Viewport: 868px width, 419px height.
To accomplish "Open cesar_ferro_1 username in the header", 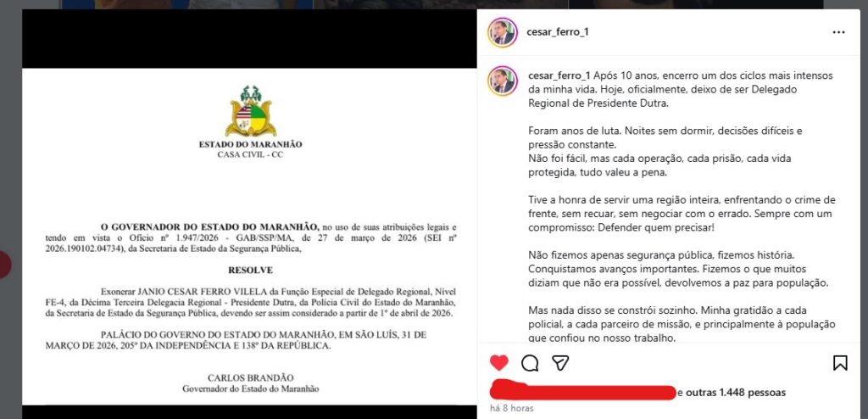I will click(558, 32).
